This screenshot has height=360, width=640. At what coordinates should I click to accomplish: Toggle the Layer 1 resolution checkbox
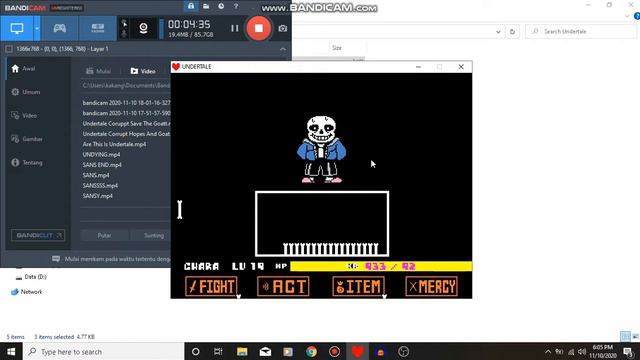tap(9, 49)
